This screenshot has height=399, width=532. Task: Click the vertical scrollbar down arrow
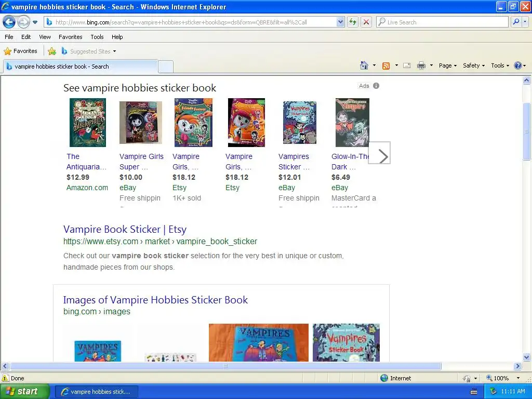tap(527, 357)
